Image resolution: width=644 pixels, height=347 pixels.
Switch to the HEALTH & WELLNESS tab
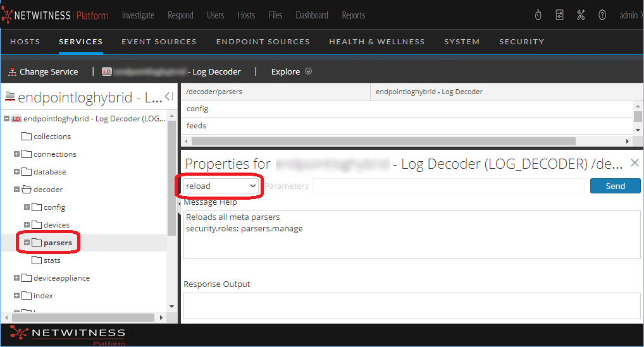coord(376,42)
